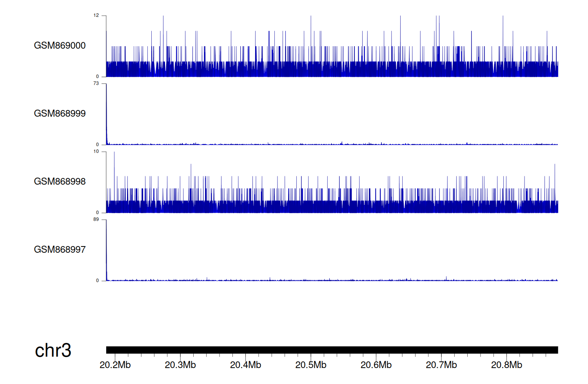The height and width of the screenshot is (384, 588).
Task: Click the y-axis maximum value 12
Action: (x=96, y=16)
